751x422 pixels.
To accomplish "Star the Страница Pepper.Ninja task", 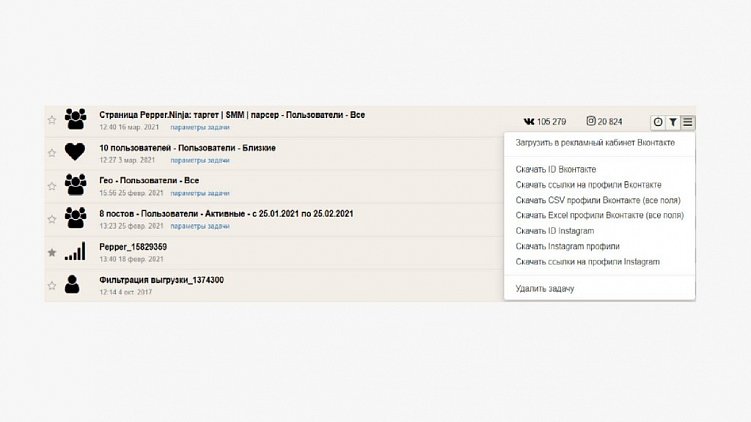I will click(52, 120).
